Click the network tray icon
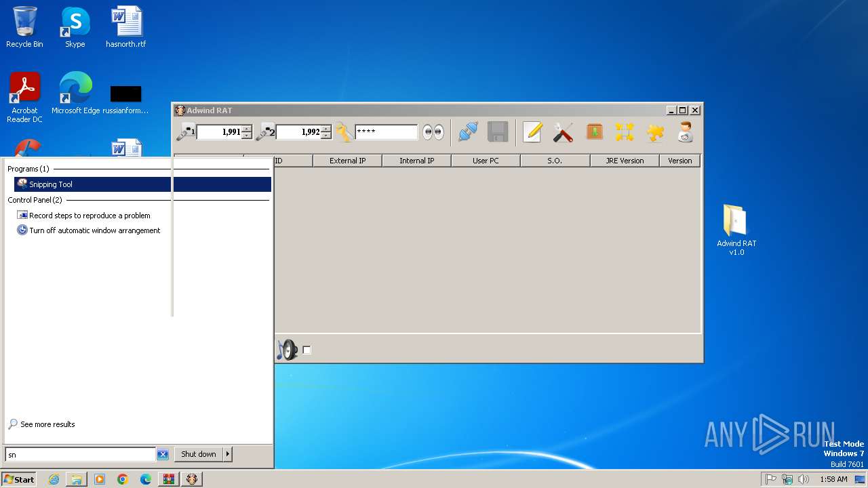Viewport: 868px width, 488px height. pyautogui.click(x=787, y=479)
